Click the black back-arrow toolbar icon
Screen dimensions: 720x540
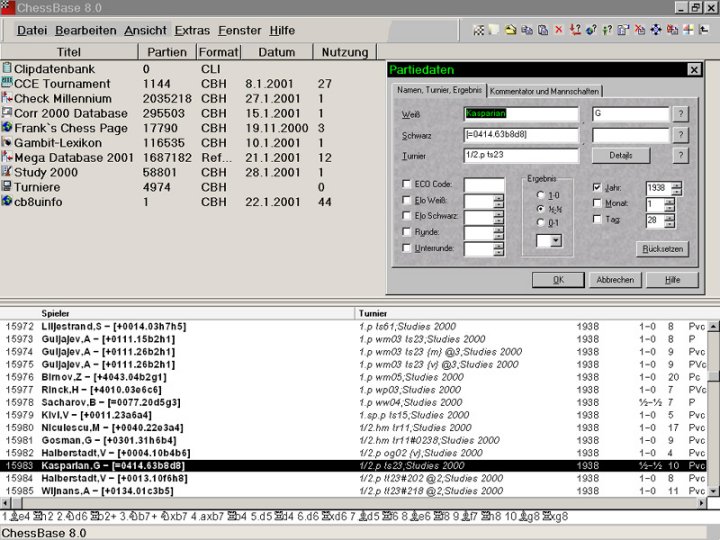click(704, 30)
